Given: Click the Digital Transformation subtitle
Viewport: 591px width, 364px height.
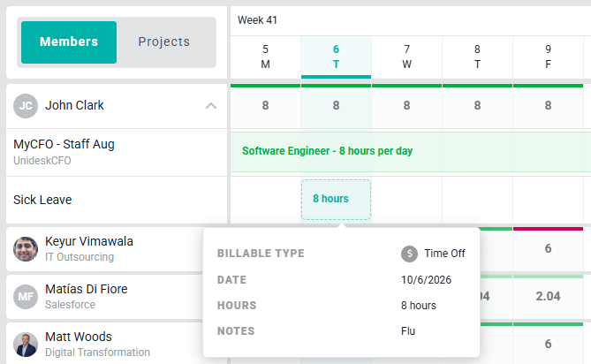Looking at the screenshot, I should pyautogui.click(x=98, y=353).
